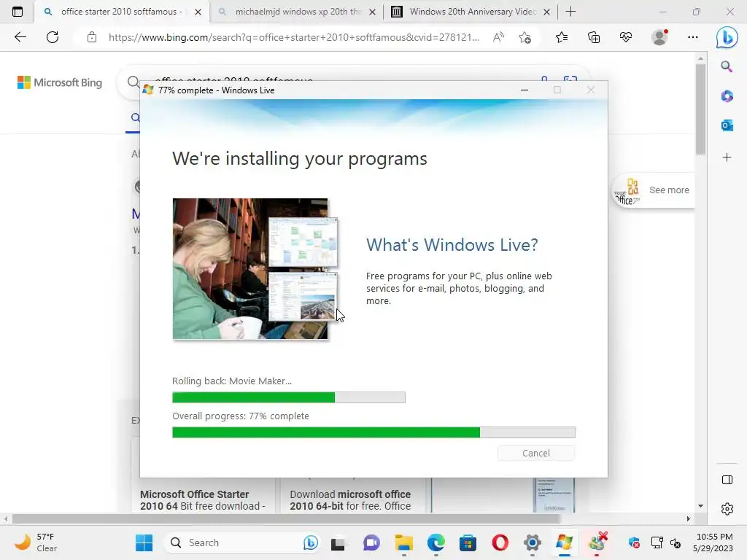Screen dimensions: 747x560
Task: Open the sidebar Search icon
Action: [x=727, y=66]
